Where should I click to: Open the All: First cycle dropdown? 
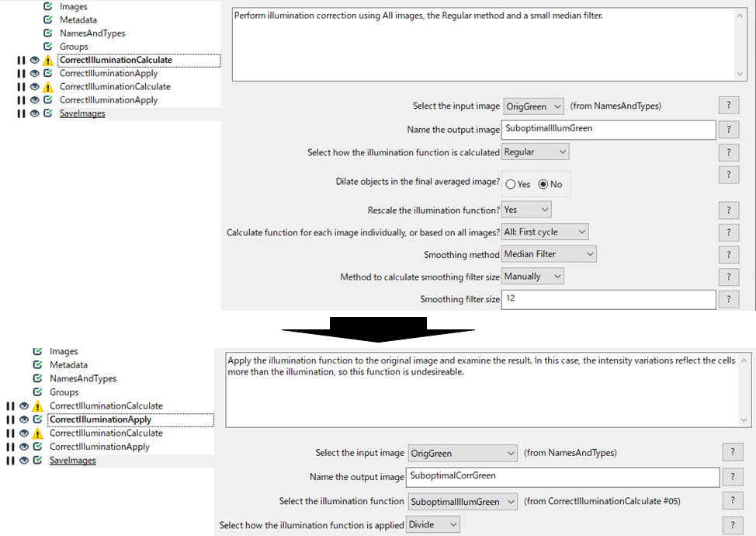[545, 232]
